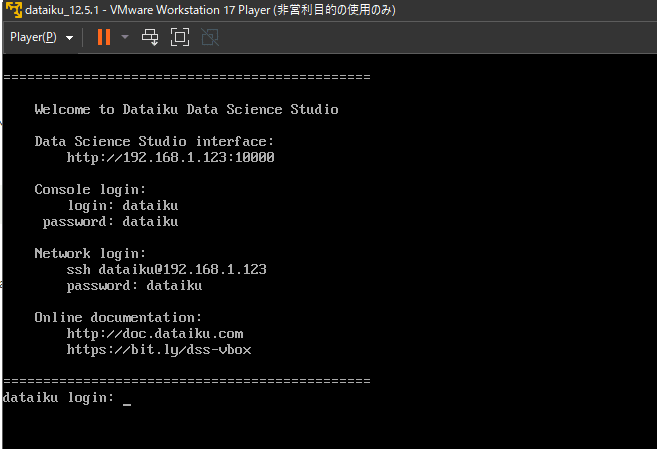Click 'password: dataiku' under Console login

tap(111, 222)
